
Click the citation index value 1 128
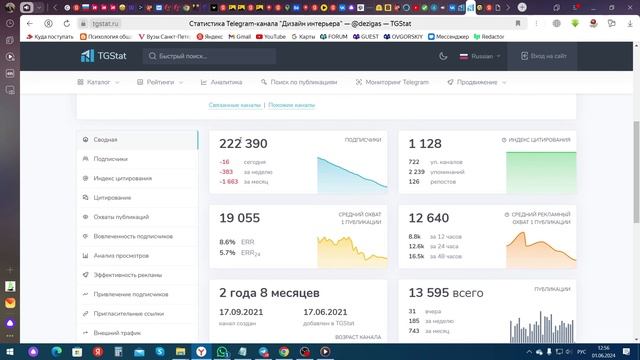(425, 144)
